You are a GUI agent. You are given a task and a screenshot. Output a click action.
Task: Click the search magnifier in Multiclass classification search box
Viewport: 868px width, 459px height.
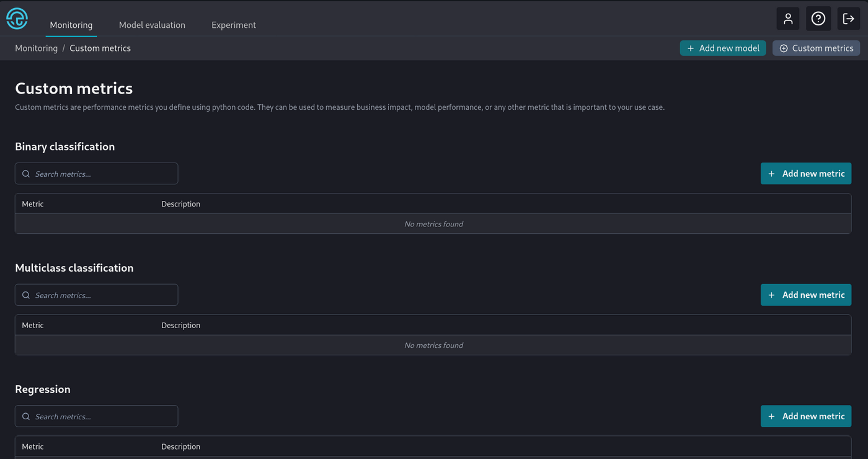[x=25, y=295]
